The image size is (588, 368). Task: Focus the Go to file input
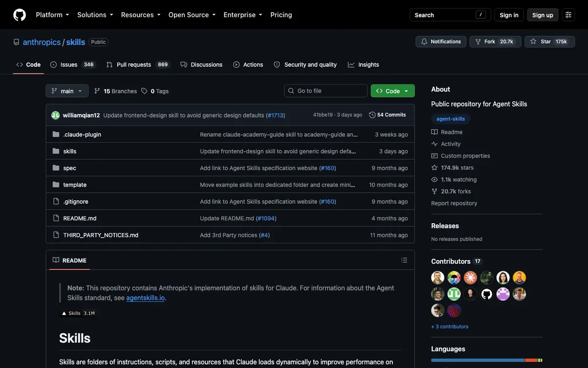coord(326,91)
